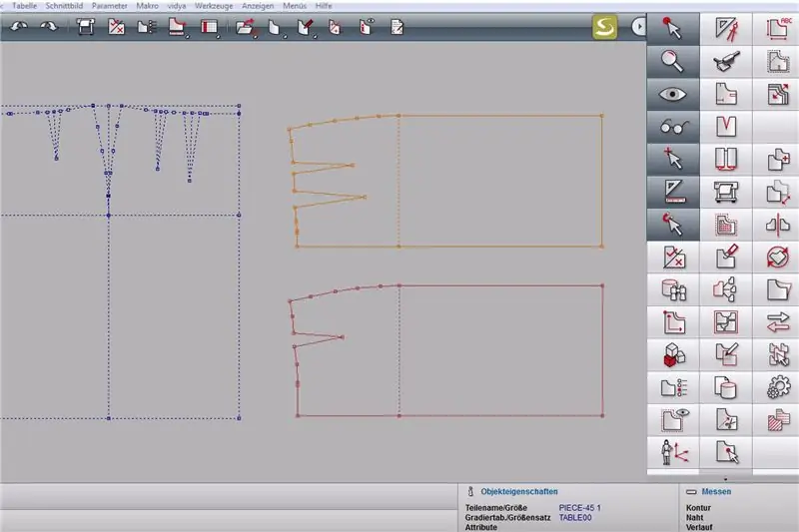Click the 3D cubes icon

(672, 355)
